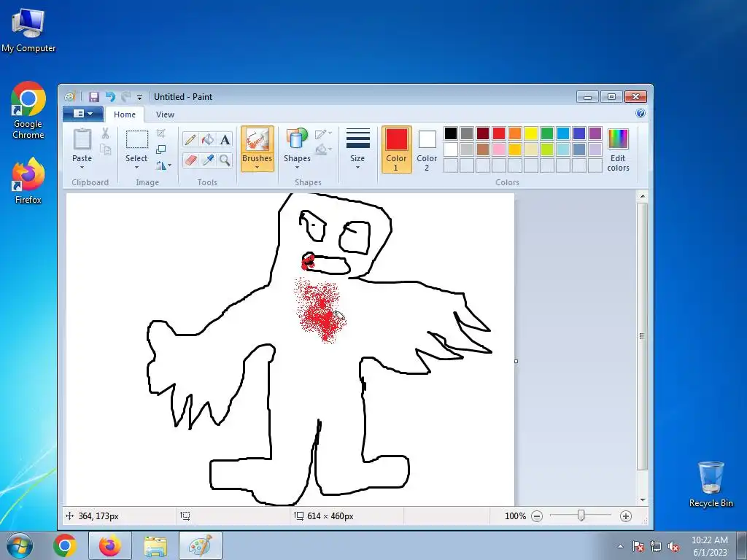Pick the green color swatch
This screenshot has height=560, width=747.
547,133
